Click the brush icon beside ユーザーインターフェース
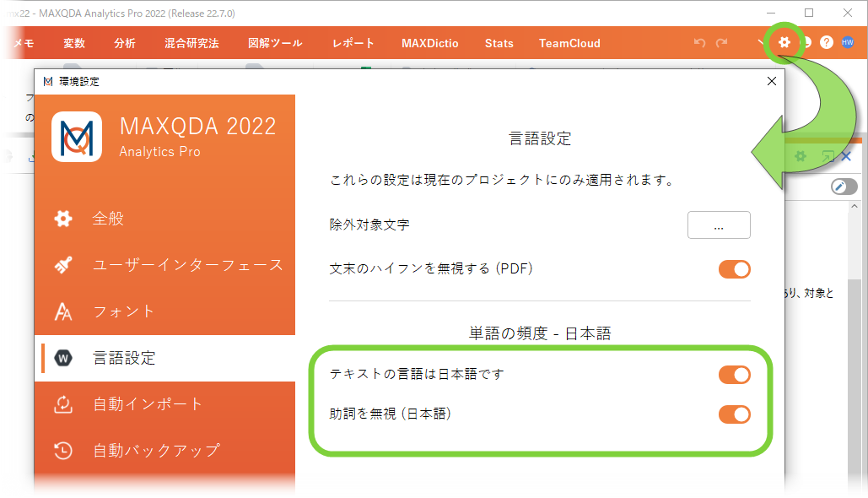The height and width of the screenshot is (498, 868). click(x=63, y=265)
